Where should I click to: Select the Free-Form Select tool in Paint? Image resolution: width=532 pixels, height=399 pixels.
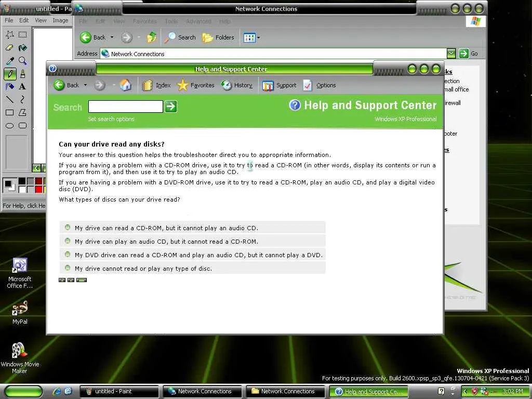point(9,34)
